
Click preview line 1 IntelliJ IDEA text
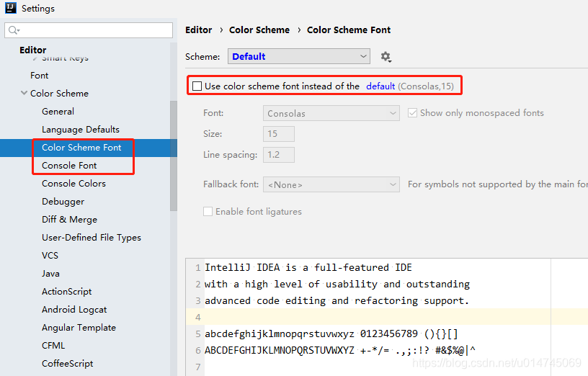click(x=308, y=268)
